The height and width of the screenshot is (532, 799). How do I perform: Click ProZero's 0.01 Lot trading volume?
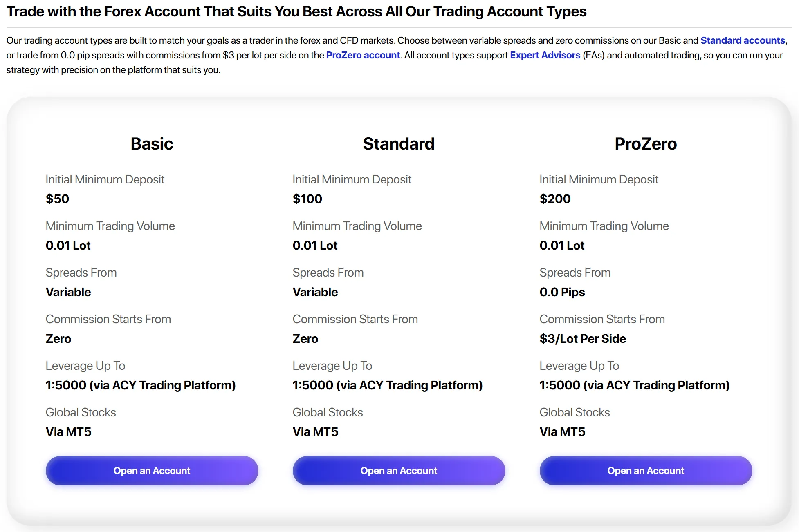point(562,246)
